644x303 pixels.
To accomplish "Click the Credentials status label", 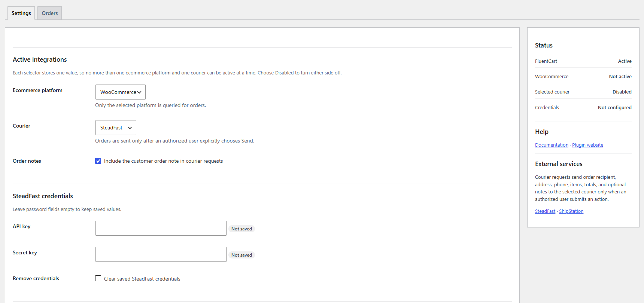I will pos(547,108).
